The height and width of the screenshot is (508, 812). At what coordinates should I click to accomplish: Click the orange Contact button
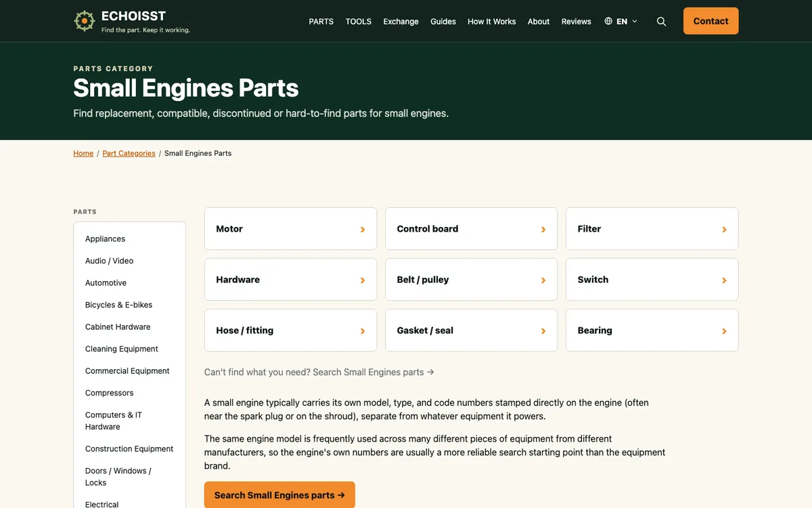710,21
